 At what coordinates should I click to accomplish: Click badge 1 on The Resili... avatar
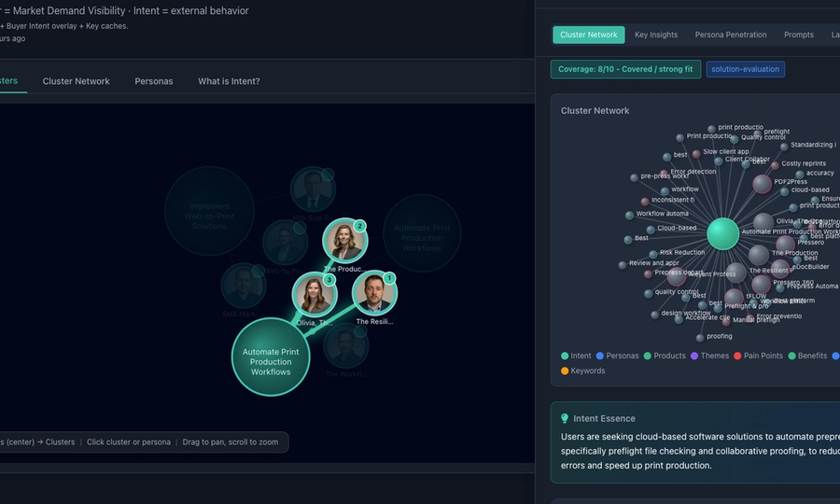389,278
